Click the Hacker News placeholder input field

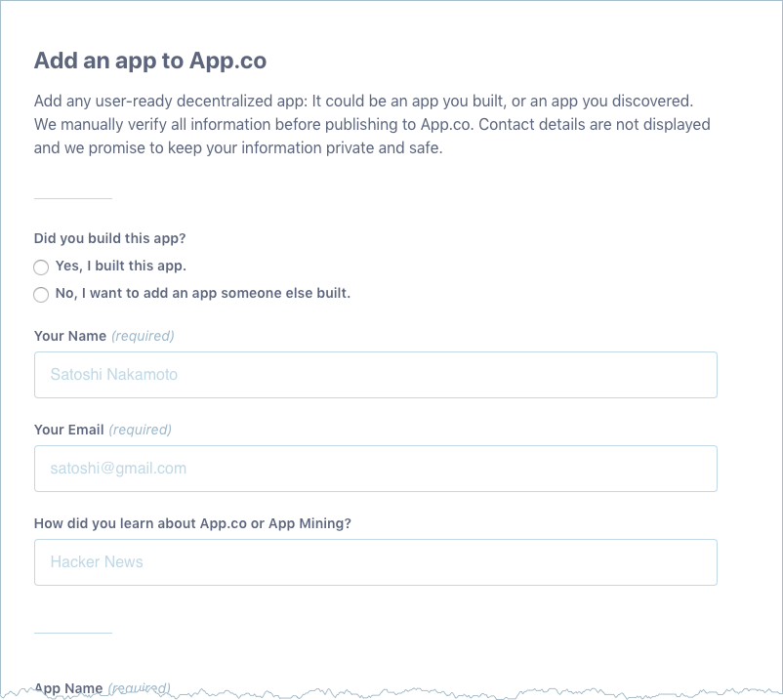point(375,562)
